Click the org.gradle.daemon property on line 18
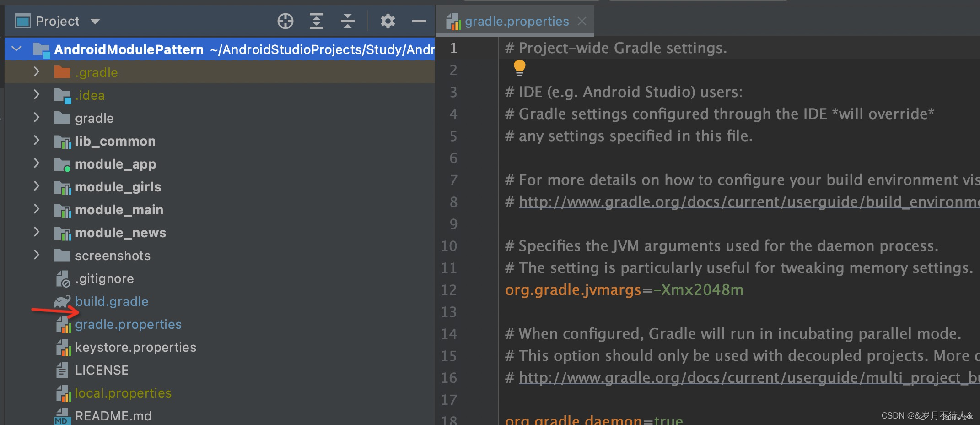The image size is (980, 425). (x=573, y=420)
